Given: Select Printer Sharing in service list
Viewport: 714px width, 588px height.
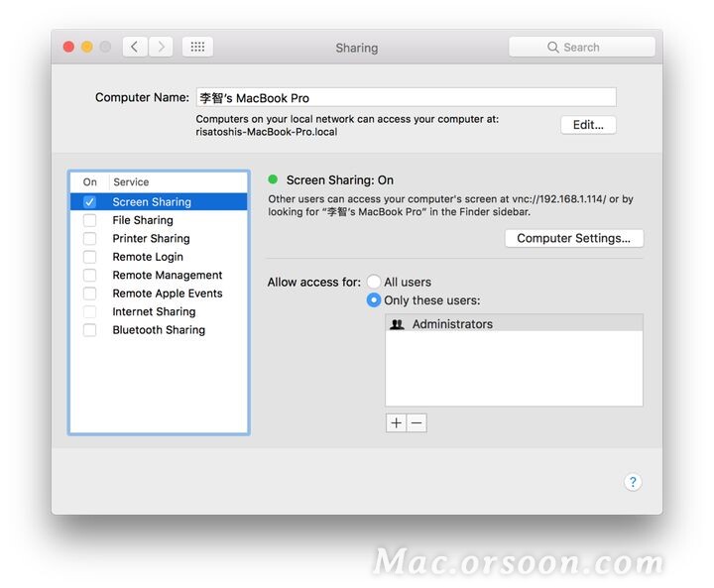Looking at the screenshot, I should pyautogui.click(x=159, y=239).
